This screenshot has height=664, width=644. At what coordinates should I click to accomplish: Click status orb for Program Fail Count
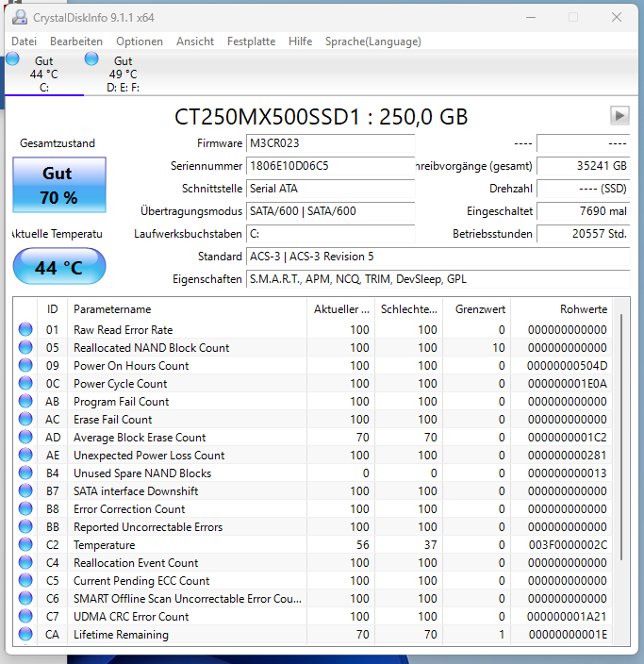coord(25,401)
